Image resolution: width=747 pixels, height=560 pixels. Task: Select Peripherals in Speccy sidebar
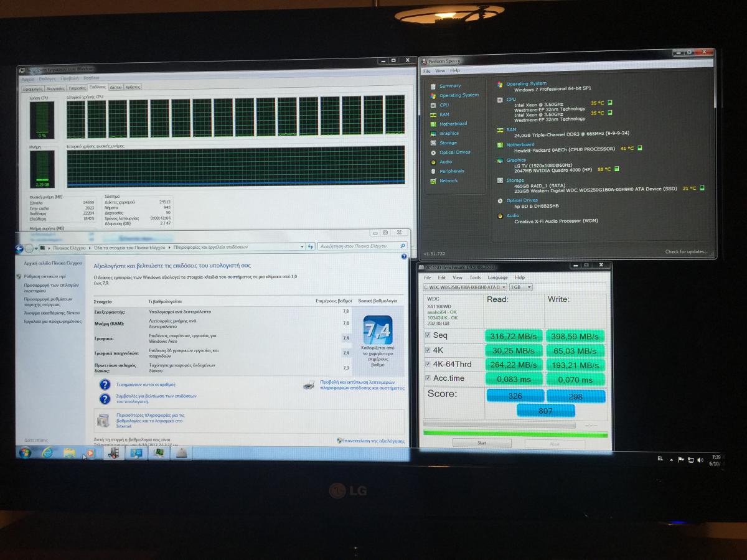(x=451, y=171)
